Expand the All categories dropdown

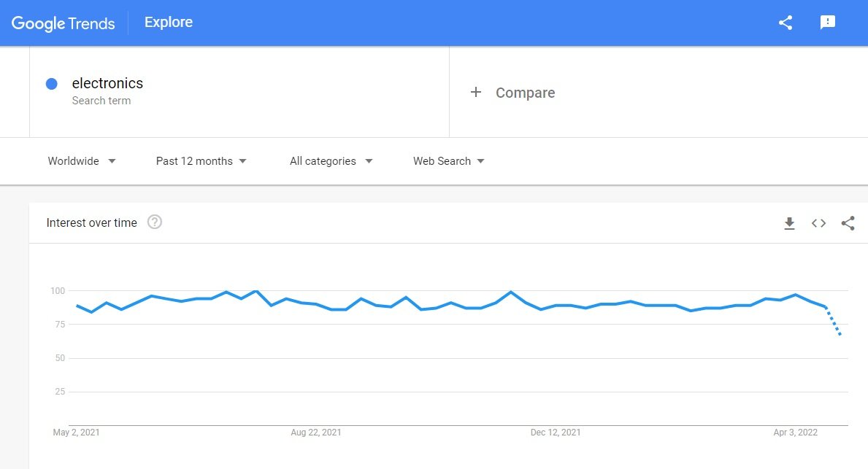pos(331,161)
